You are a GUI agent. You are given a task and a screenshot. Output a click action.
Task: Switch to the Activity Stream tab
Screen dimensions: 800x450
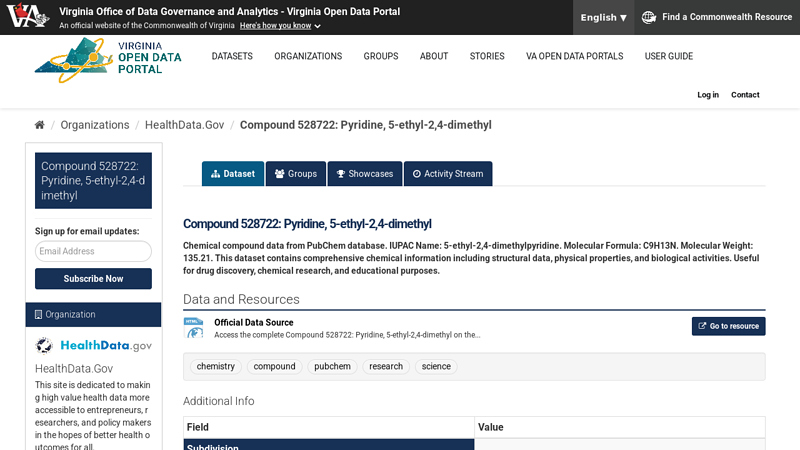[448, 174]
